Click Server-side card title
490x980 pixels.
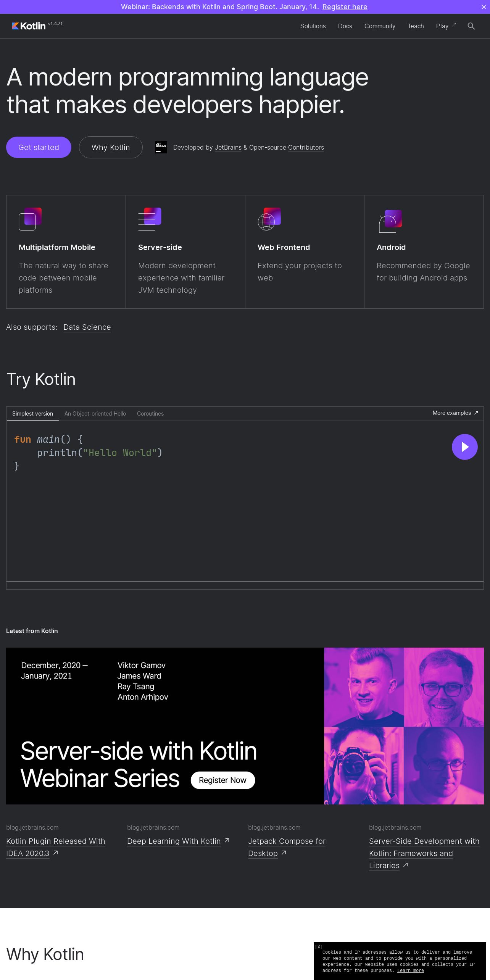(x=160, y=247)
